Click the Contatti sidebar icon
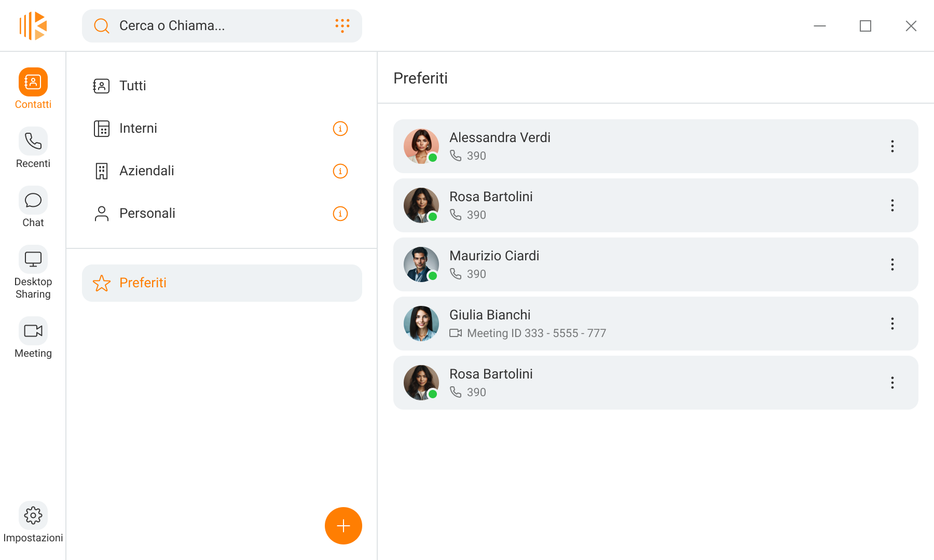The height and width of the screenshot is (560, 934). coord(33,82)
